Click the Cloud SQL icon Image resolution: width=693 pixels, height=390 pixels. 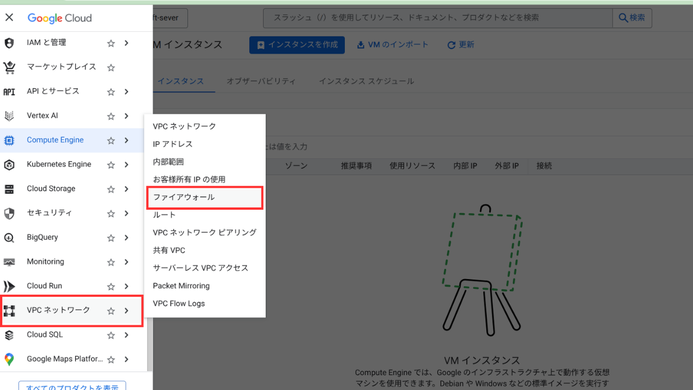coord(9,335)
